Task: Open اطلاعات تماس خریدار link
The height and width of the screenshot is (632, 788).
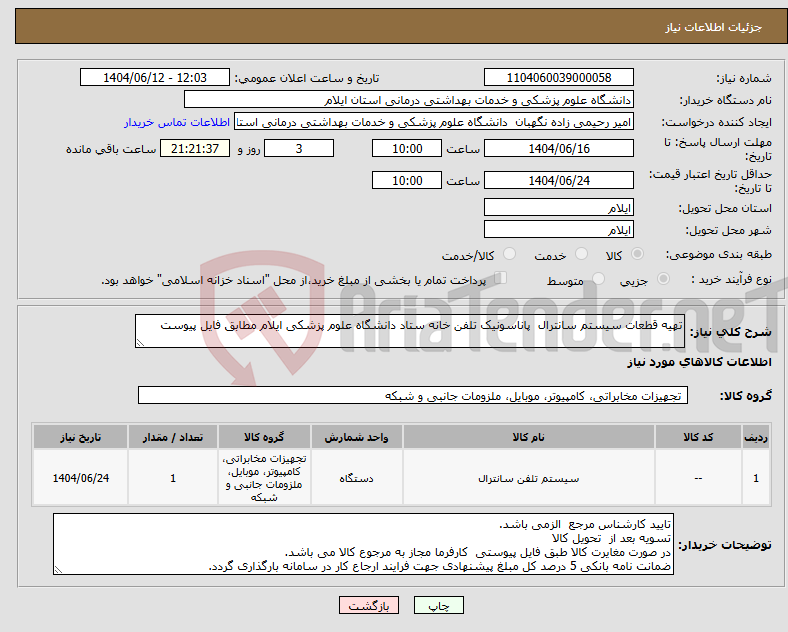Action: point(177,122)
